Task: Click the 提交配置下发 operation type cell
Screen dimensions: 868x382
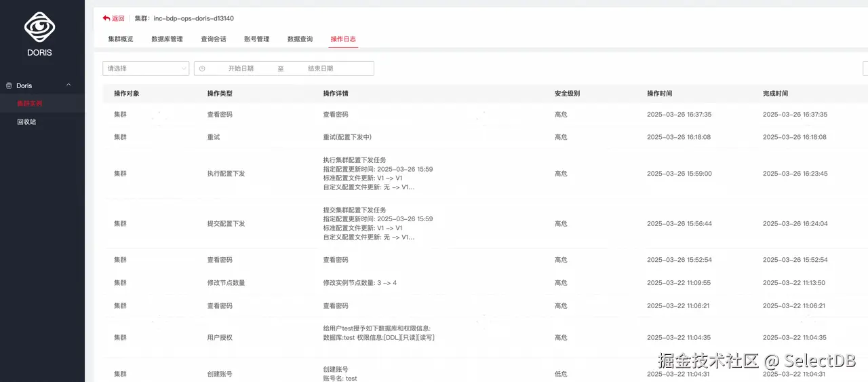Action: point(226,224)
